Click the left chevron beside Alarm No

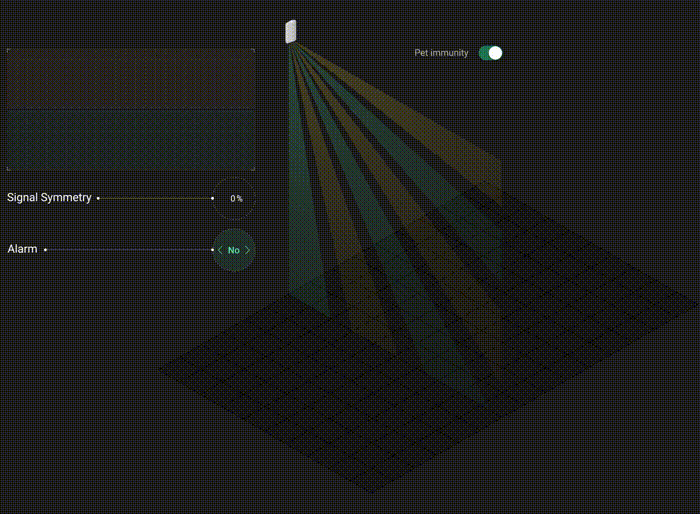[220, 250]
